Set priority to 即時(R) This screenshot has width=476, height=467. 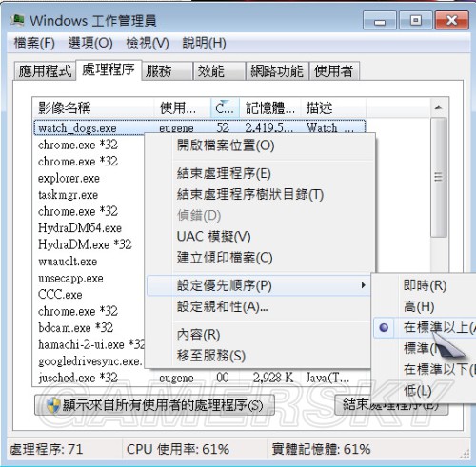[x=425, y=285]
